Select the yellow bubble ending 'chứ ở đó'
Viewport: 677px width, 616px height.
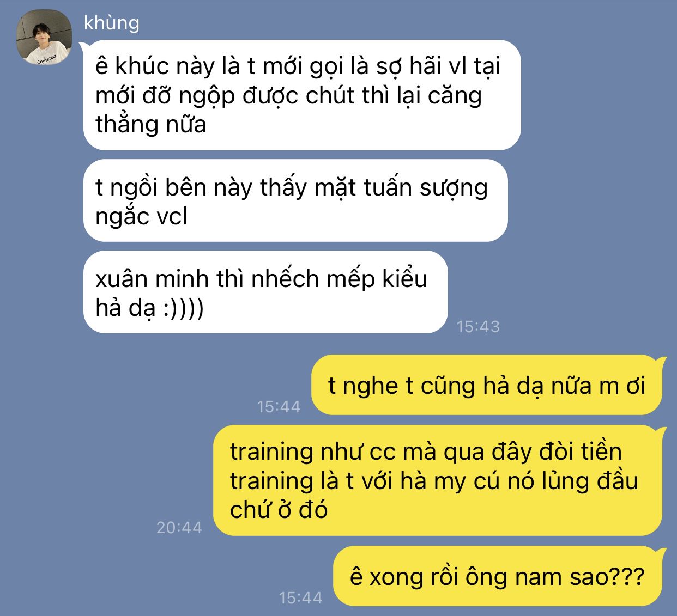(x=440, y=480)
